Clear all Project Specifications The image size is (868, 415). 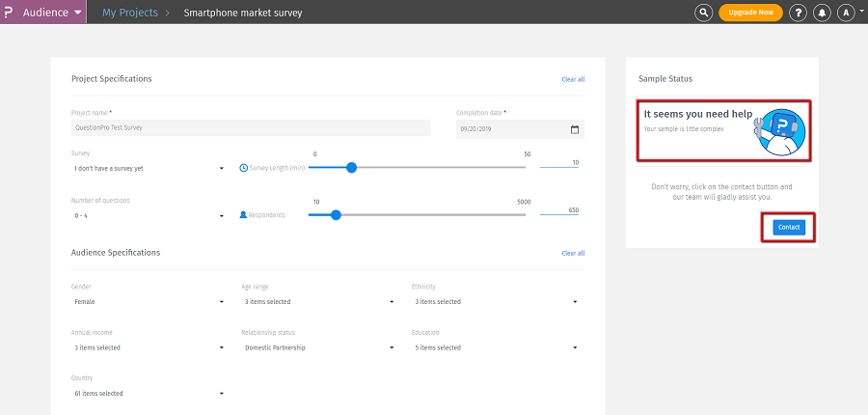point(573,79)
